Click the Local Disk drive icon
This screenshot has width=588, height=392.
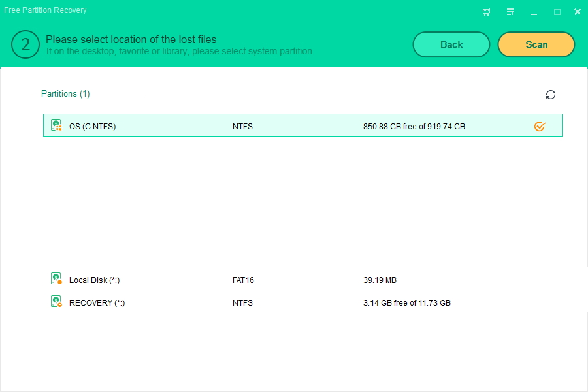point(57,279)
